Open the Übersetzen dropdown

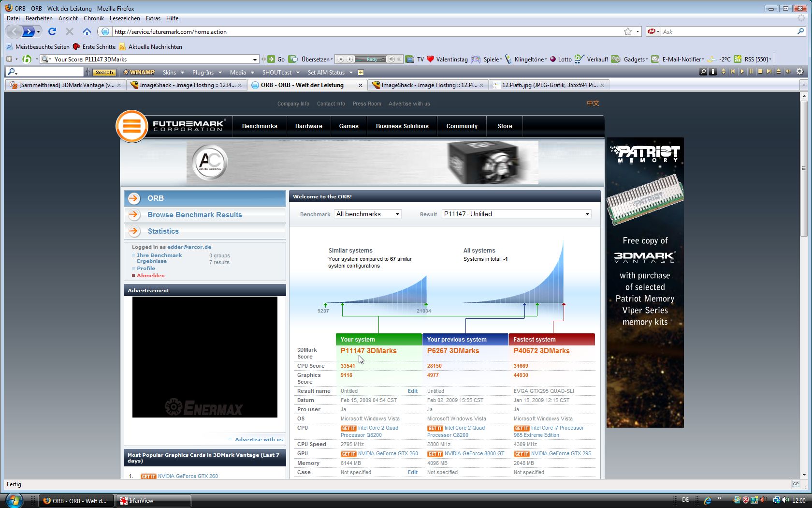[317, 59]
